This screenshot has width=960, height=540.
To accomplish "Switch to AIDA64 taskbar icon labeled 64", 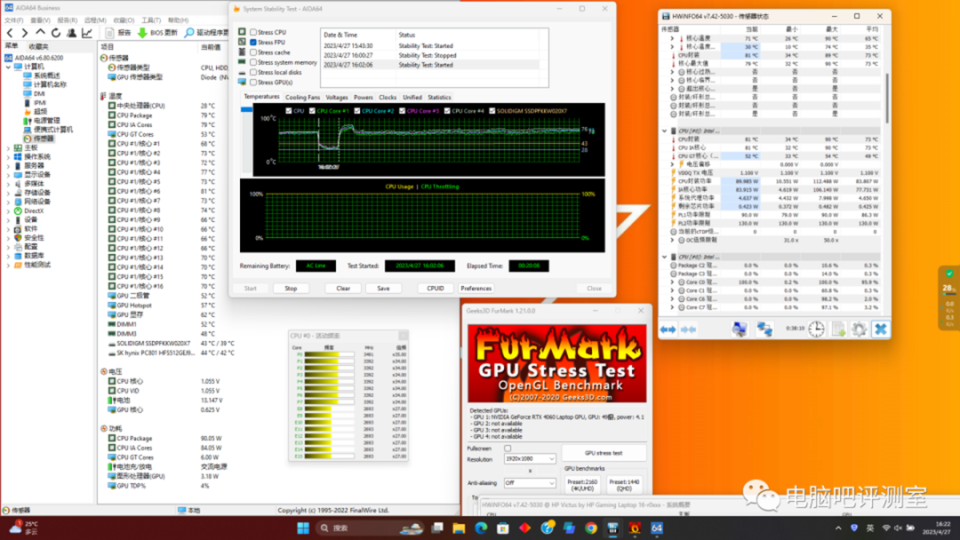I will pyautogui.click(x=657, y=528).
